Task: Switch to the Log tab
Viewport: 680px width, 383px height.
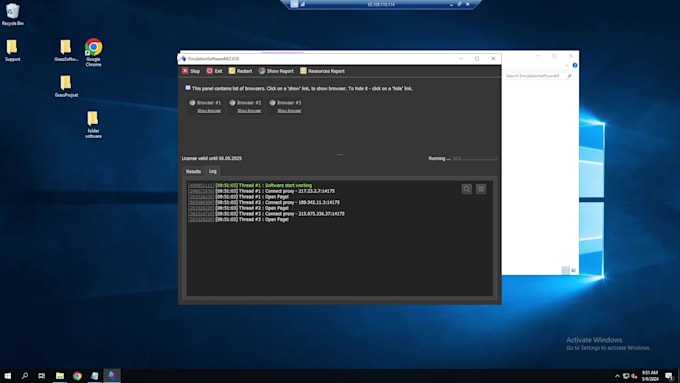Action: (x=212, y=171)
